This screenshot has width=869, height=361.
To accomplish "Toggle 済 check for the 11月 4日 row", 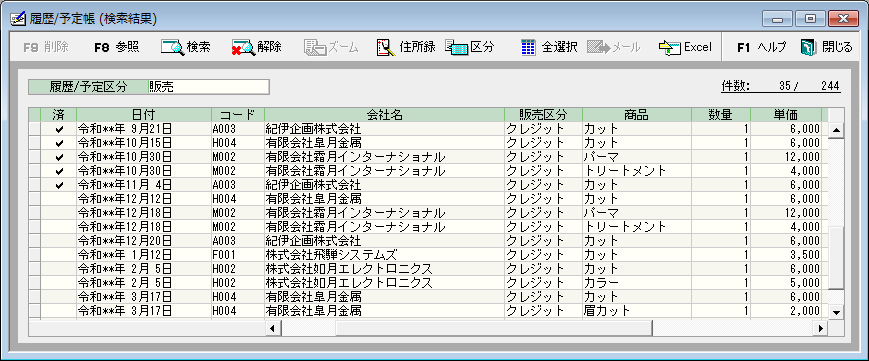I will click(x=59, y=185).
